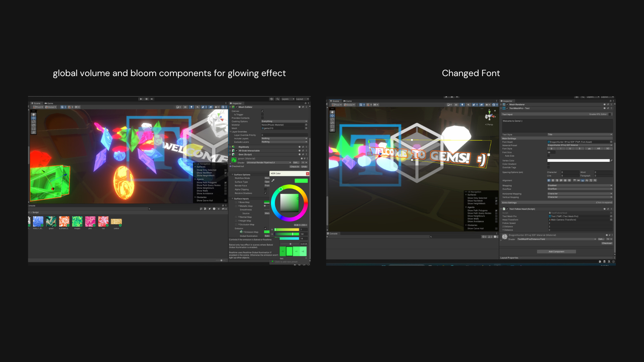Click Add Component button in right Inspector
This screenshot has height=362, width=644.
pyautogui.click(x=556, y=251)
